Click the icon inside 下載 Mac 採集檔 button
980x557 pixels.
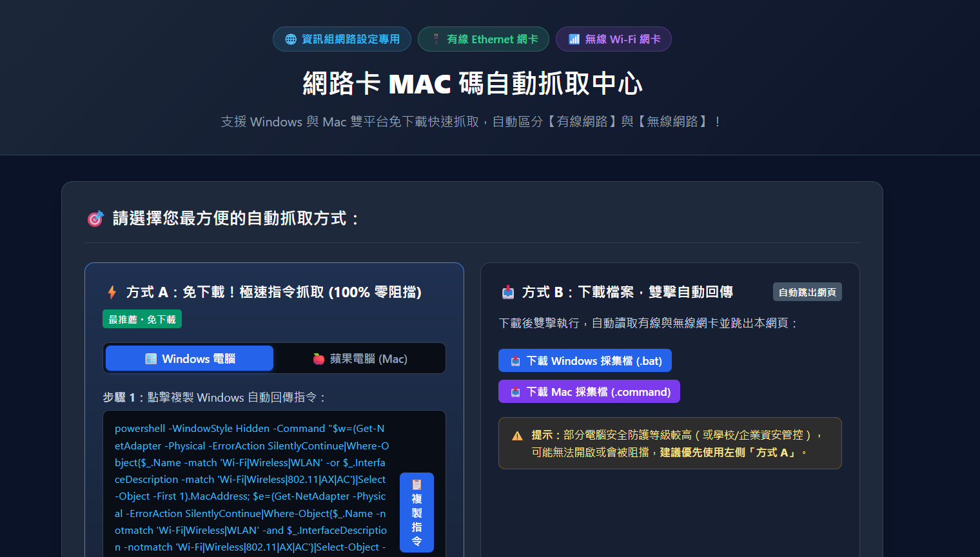point(515,392)
